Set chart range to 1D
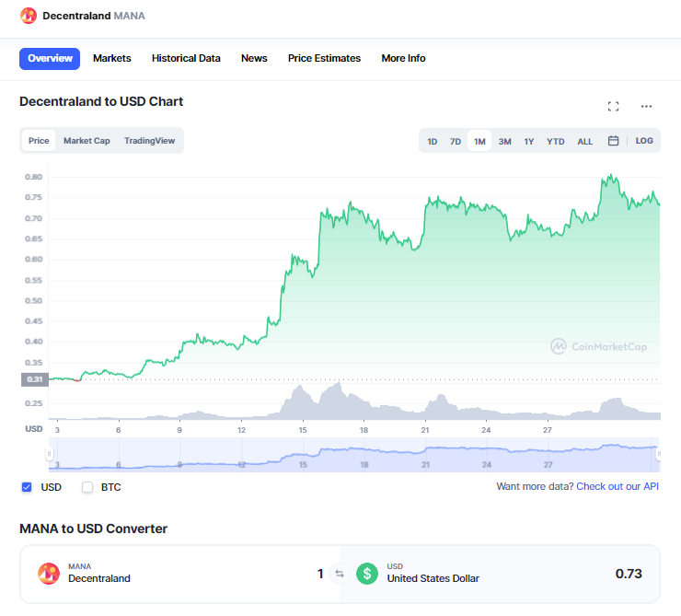 coord(433,141)
